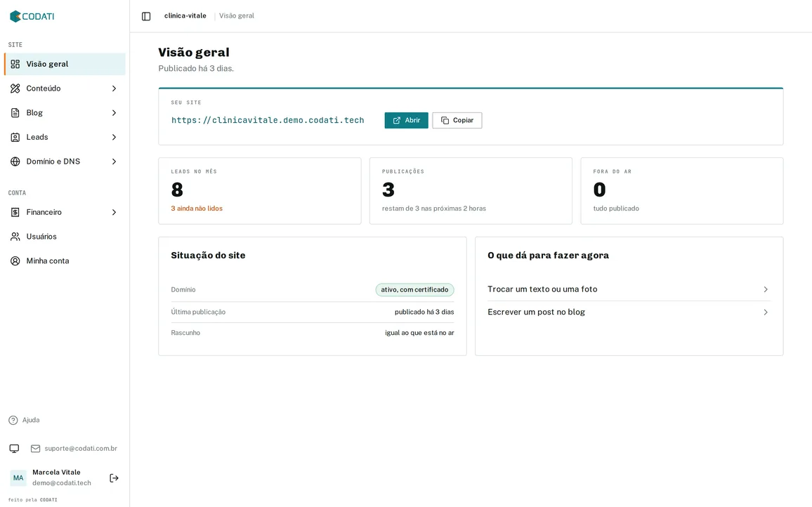Click the logout arrow icon
Image resolution: width=812 pixels, height=507 pixels.
click(x=114, y=478)
